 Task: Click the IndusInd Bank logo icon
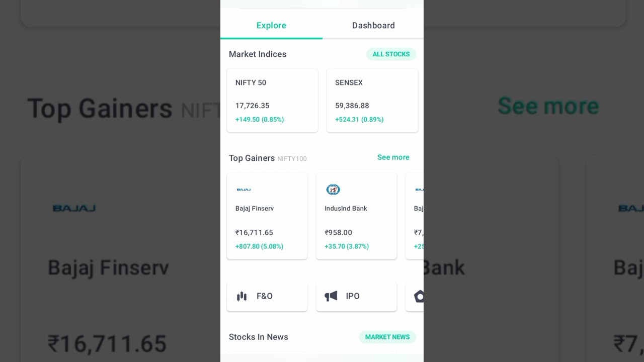[333, 190]
